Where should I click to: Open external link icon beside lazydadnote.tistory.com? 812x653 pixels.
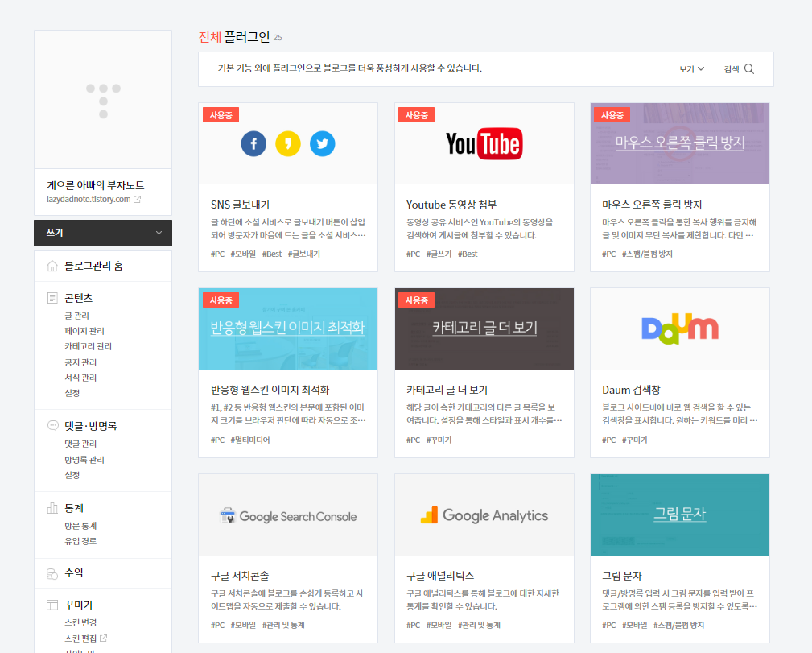pos(138,199)
